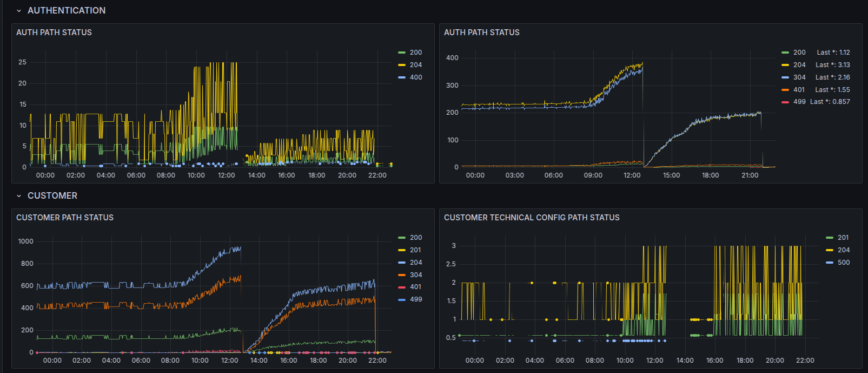Toggle the 201 series in CUSTOMER TECHNICAL CONFIG legend
Viewport: 868px width, 373px height.
(843, 238)
